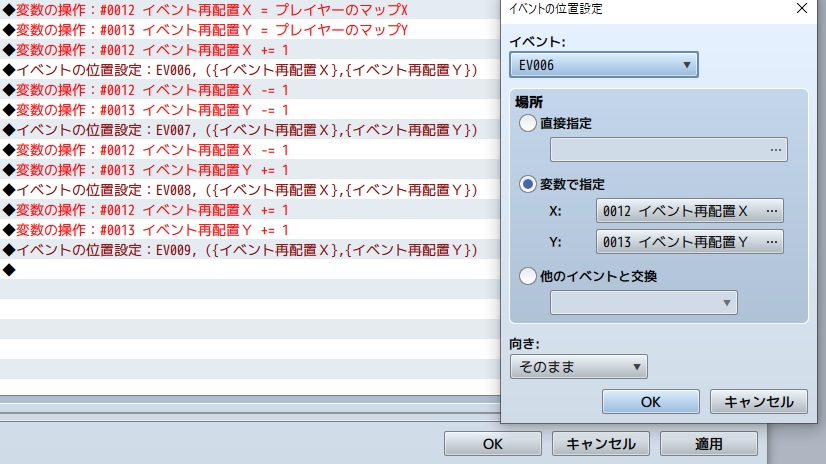Screen dimensions: 826x464
Task: Open the disabled event-exchange dropdown
Action: pos(644,303)
